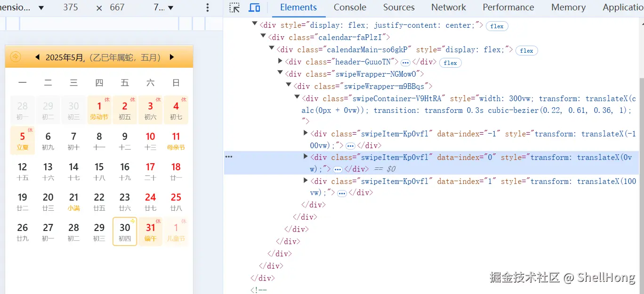Expand swipeItem with data-index 0
Viewport: 644px width, 294px height.
pos(306,157)
